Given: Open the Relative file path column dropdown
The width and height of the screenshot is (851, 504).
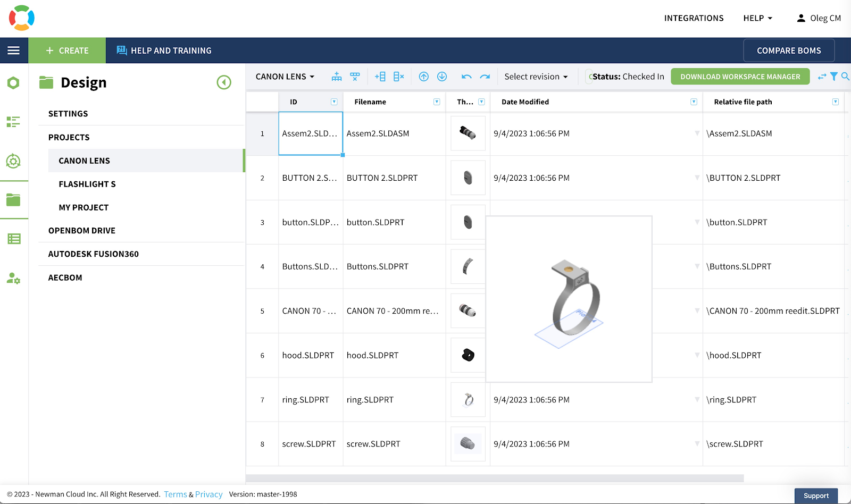Looking at the screenshot, I should [x=836, y=102].
